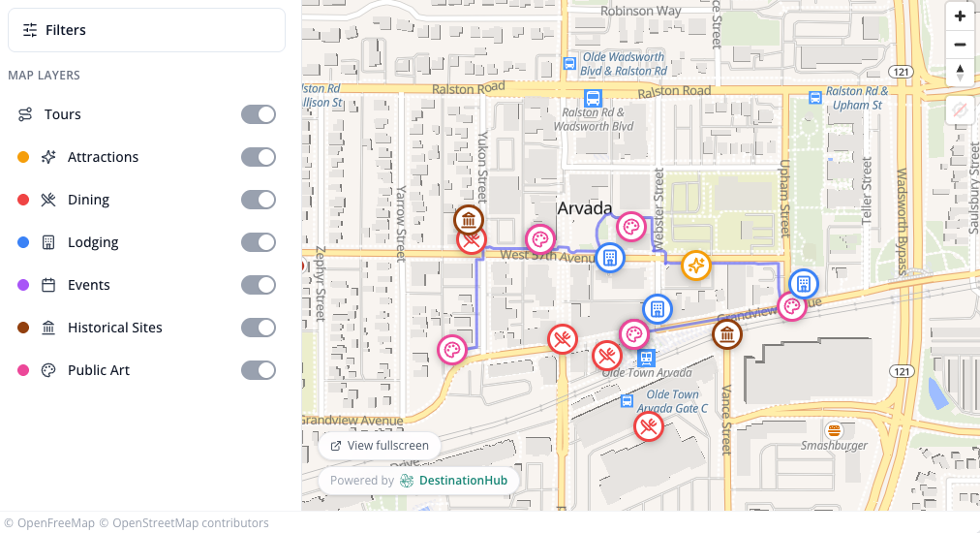Image resolution: width=980 pixels, height=533 pixels.
Task: Open the map in fullscreen view
Action: [380, 446]
